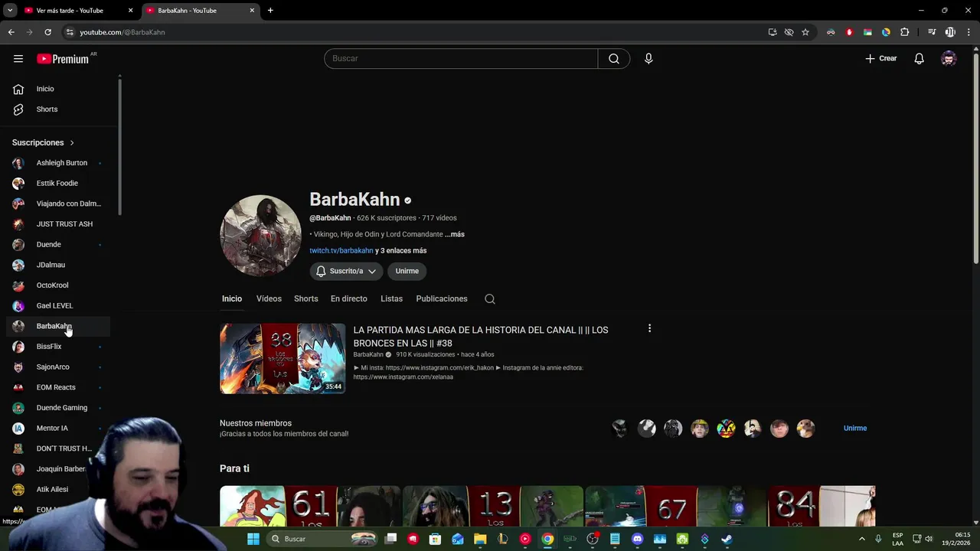
Task: Switch to channel Shorts tab
Action: (x=306, y=299)
